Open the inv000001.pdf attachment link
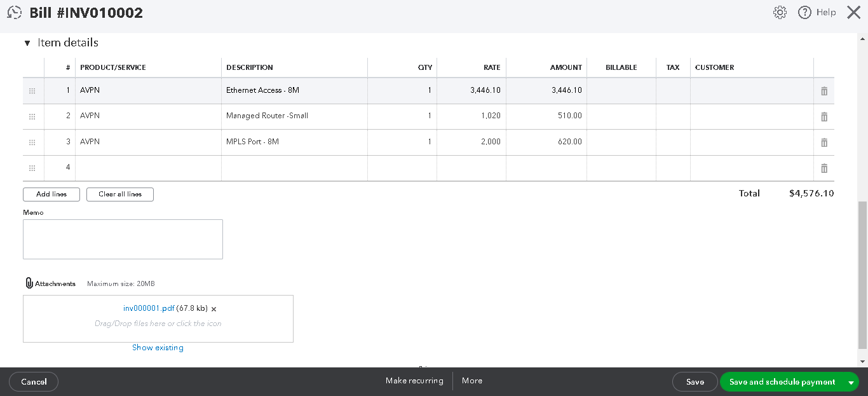The width and height of the screenshot is (868, 396). click(x=149, y=308)
